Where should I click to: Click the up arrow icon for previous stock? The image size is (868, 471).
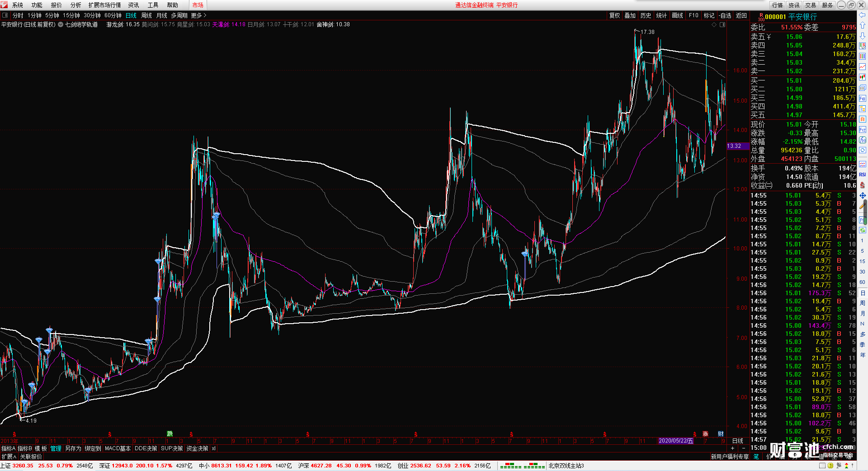tap(862, 25)
